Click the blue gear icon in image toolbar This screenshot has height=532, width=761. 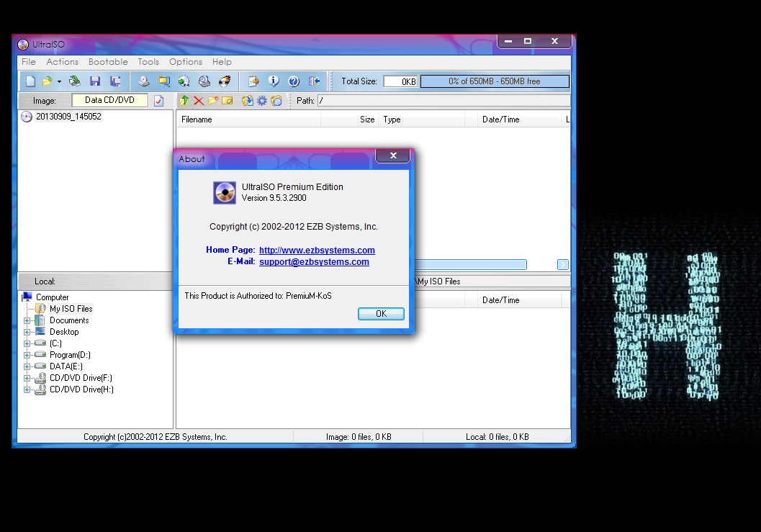[x=262, y=101]
